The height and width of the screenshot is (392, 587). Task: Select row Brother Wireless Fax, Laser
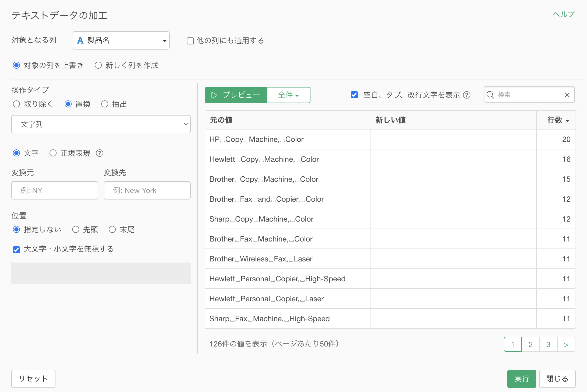point(390,259)
